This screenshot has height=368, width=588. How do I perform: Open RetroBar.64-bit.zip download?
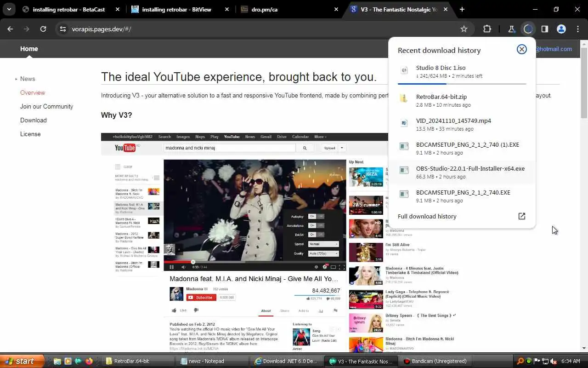coord(462,101)
